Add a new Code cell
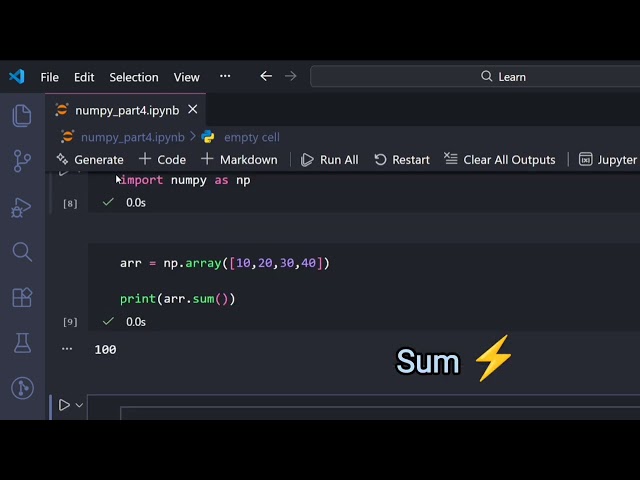The image size is (640, 480). pyautogui.click(x=162, y=160)
